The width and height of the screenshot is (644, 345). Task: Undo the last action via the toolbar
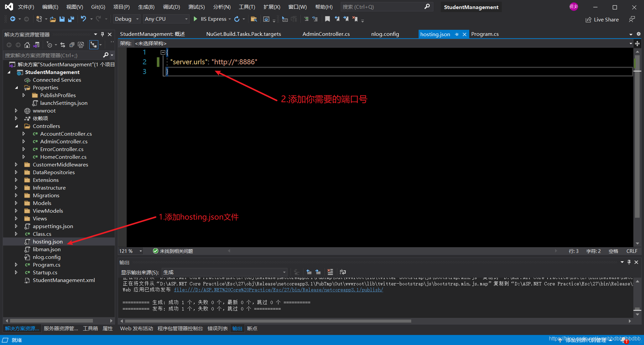pos(84,19)
